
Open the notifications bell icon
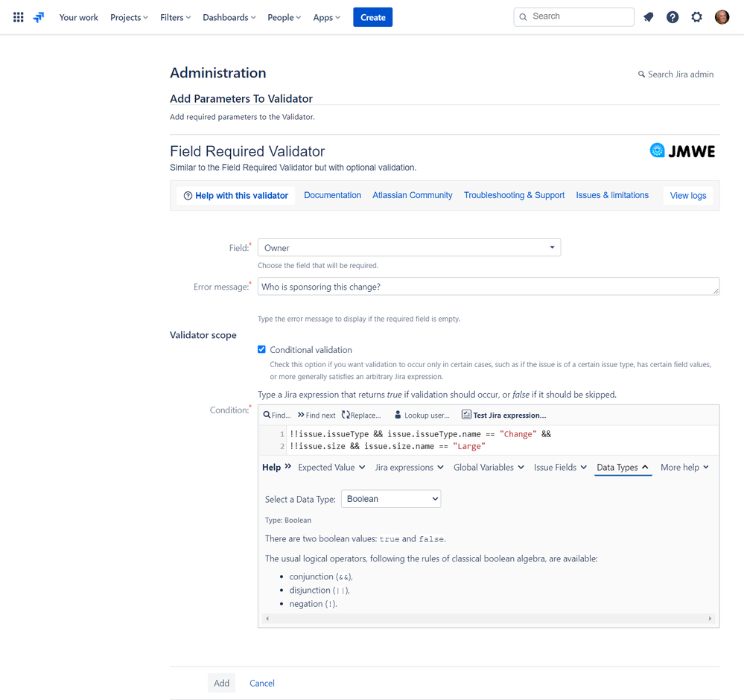(648, 18)
